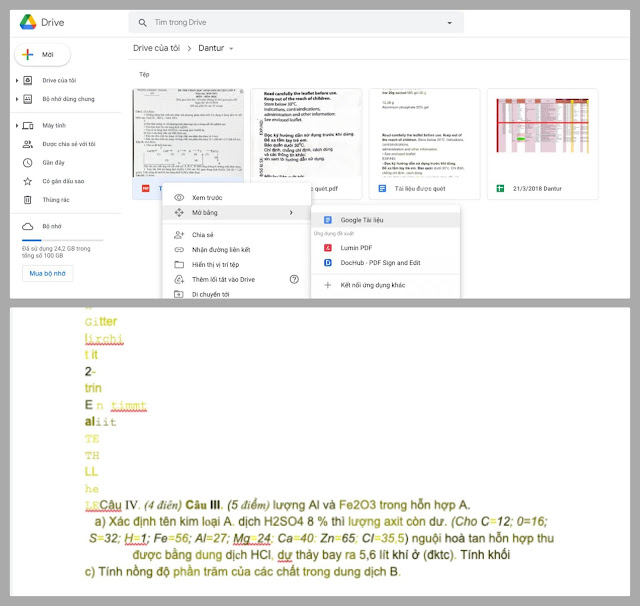Click the 'Máy tính' computers icon
Screen dimensions: 640x606
pos(28,125)
